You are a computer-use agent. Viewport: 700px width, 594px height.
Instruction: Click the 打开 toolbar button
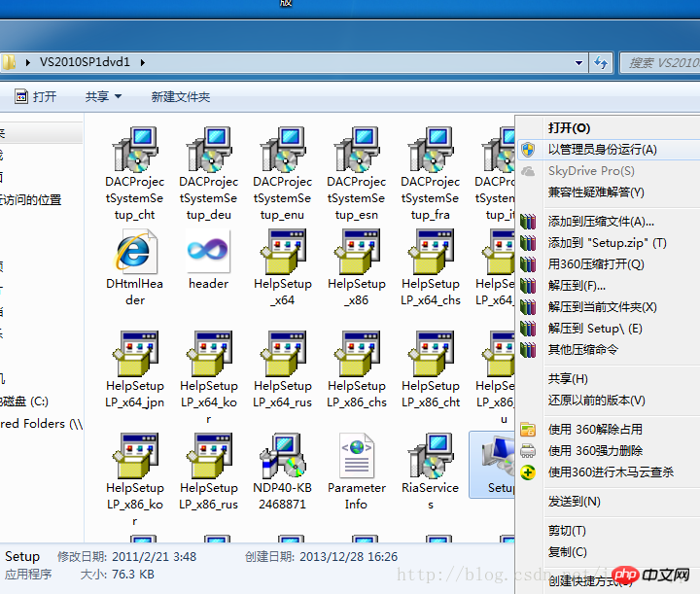(36, 96)
